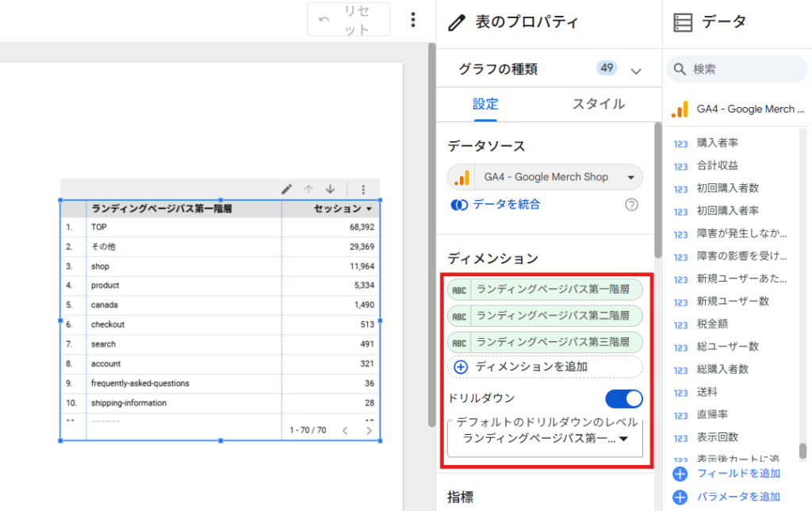Open the three-dot menu next to リセット
The width and height of the screenshot is (812, 511).
413,18
